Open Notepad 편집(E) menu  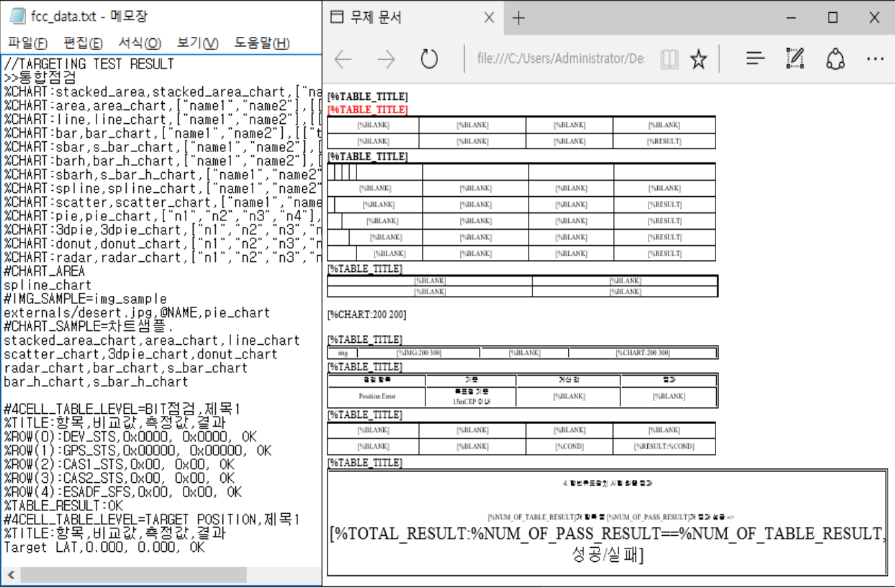pyautogui.click(x=83, y=43)
